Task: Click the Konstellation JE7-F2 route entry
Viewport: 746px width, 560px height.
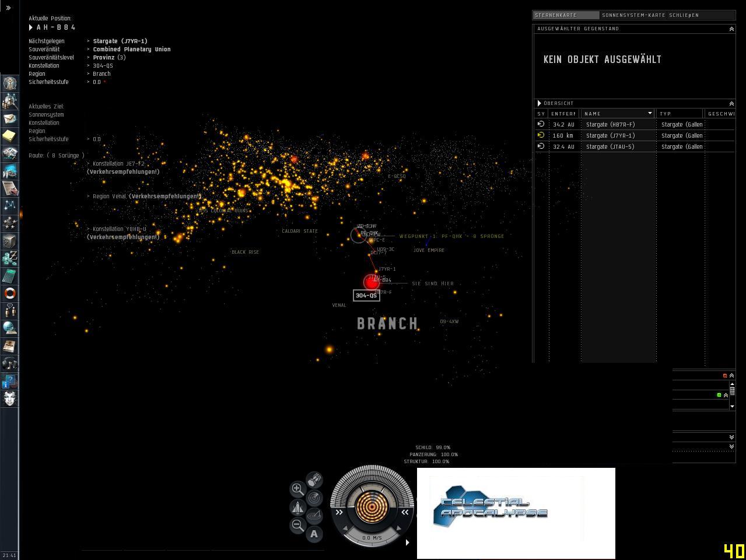Action: tap(122, 167)
